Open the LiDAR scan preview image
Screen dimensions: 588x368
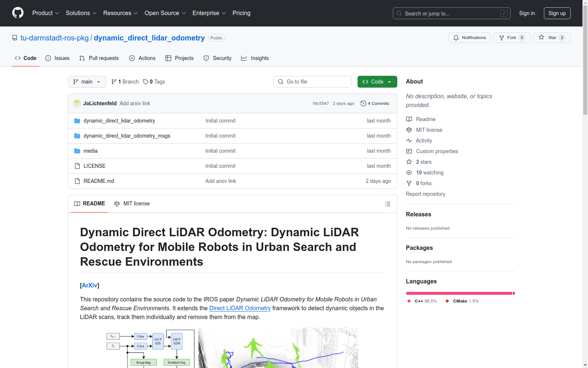(x=278, y=348)
